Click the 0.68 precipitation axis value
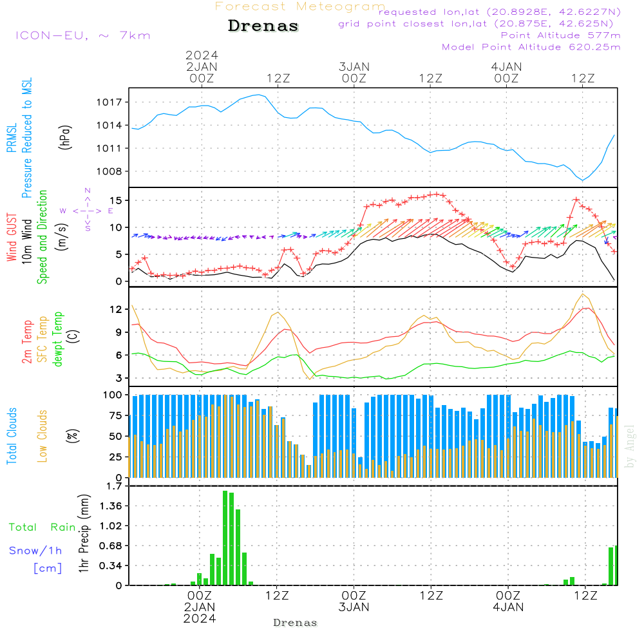 111,546
